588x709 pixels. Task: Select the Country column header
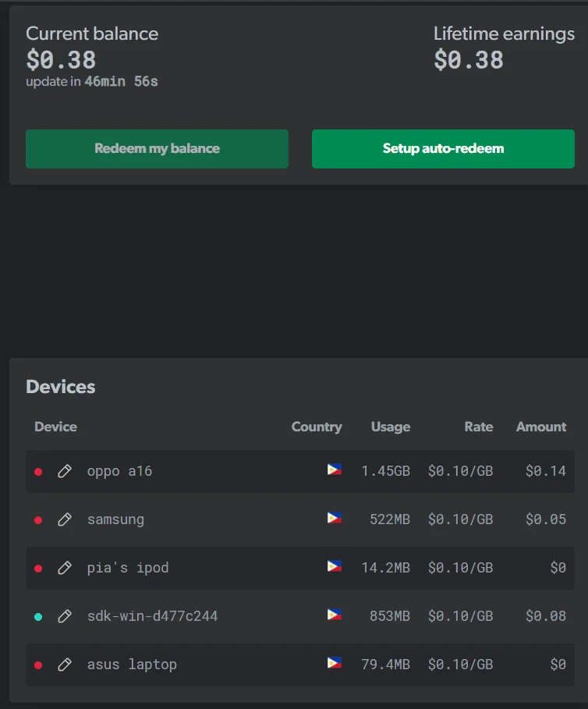[317, 427]
